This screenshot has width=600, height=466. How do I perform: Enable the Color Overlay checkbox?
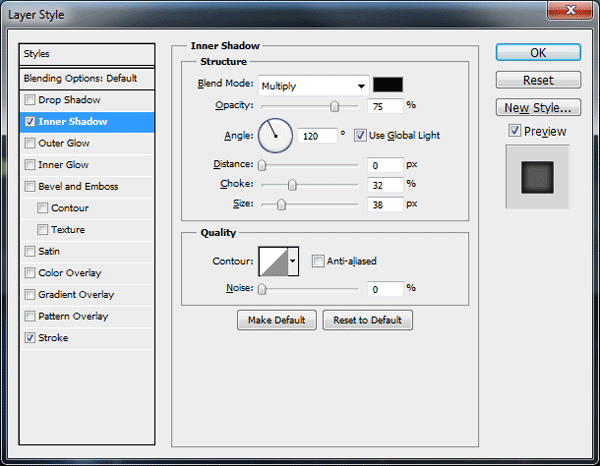pos(30,273)
